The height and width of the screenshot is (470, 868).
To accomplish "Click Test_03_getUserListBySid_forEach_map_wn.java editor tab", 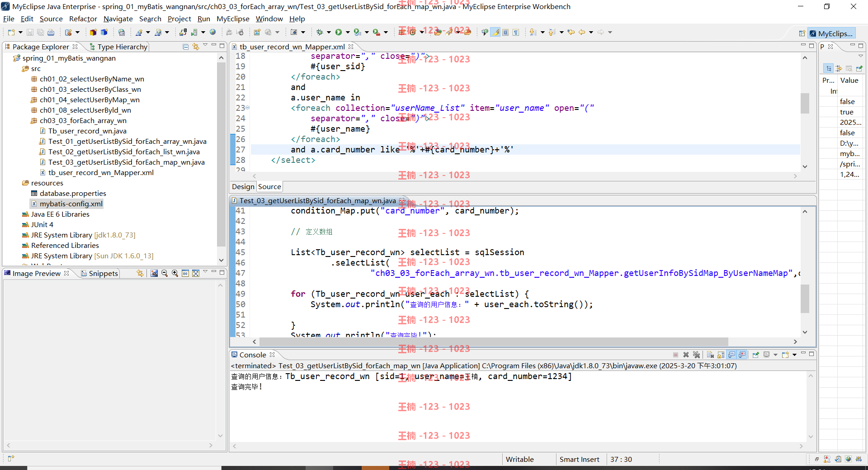I will click(x=317, y=200).
